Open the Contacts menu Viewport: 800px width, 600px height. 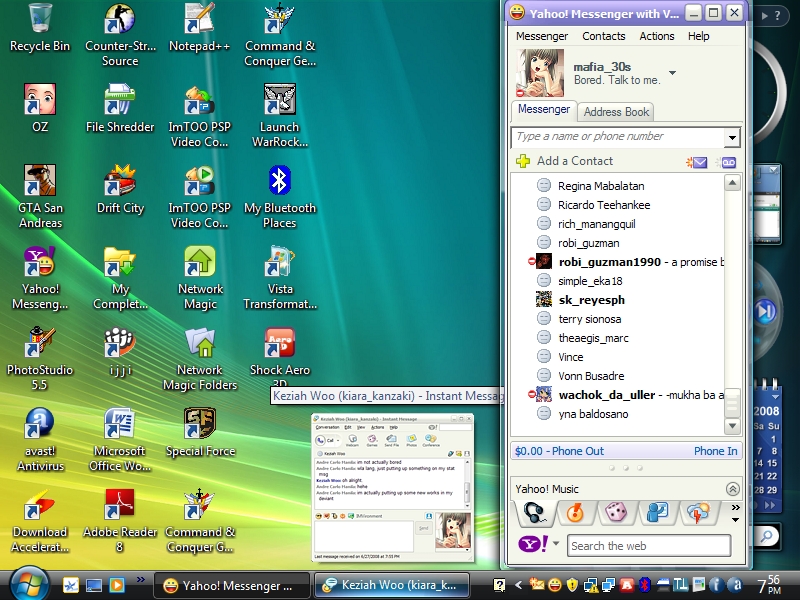[604, 36]
